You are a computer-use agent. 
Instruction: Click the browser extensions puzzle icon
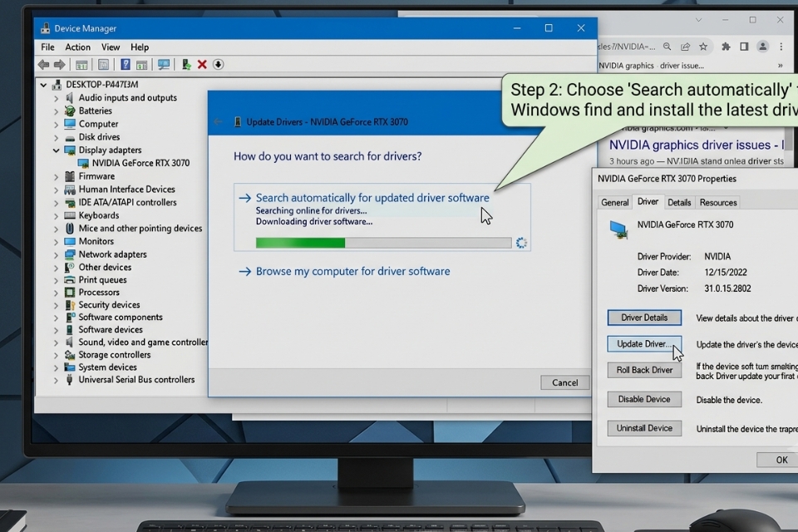tap(726, 47)
